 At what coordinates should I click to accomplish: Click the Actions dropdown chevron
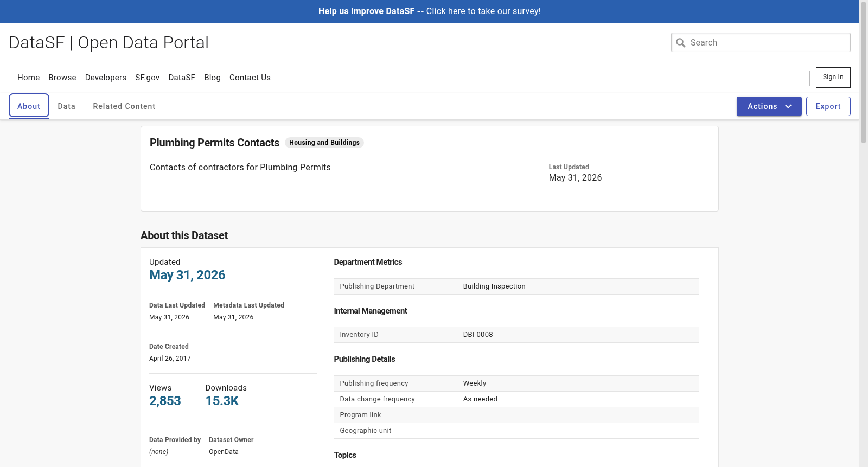tap(788, 106)
